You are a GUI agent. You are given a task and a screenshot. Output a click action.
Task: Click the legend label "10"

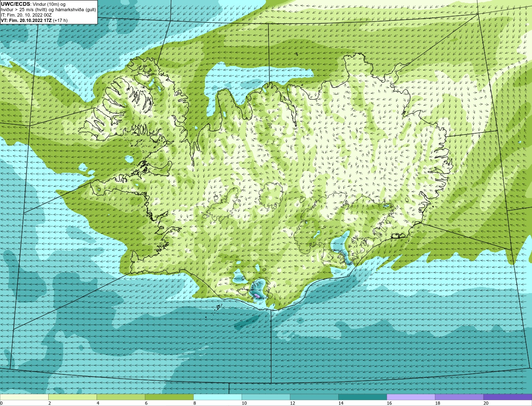[244, 403]
